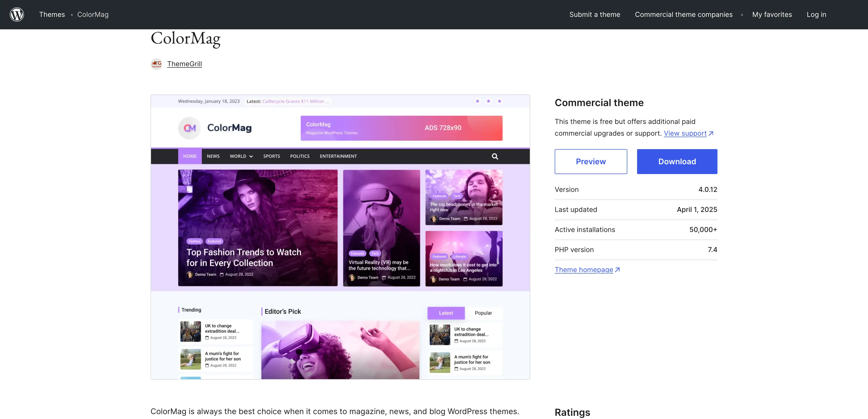Click the 50,000+ active installations value

point(703,230)
